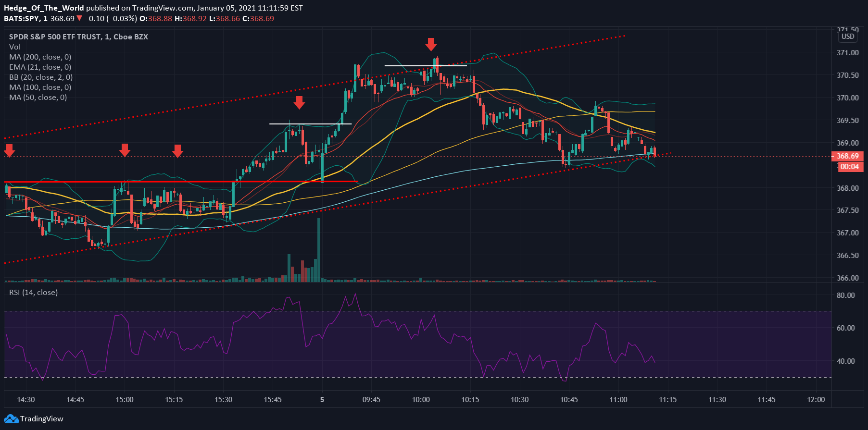Click the 369.50 price axis label
The width and height of the screenshot is (868, 430).
click(848, 121)
